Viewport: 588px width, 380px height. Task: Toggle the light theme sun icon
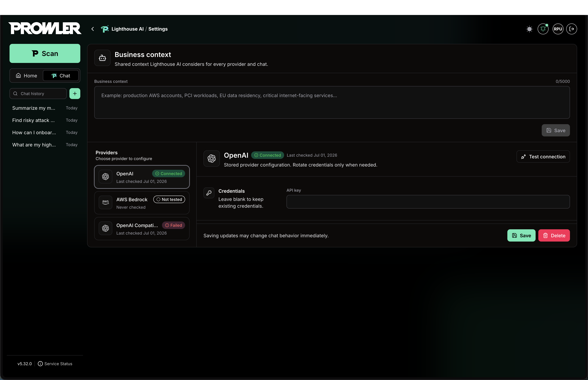point(529,29)
